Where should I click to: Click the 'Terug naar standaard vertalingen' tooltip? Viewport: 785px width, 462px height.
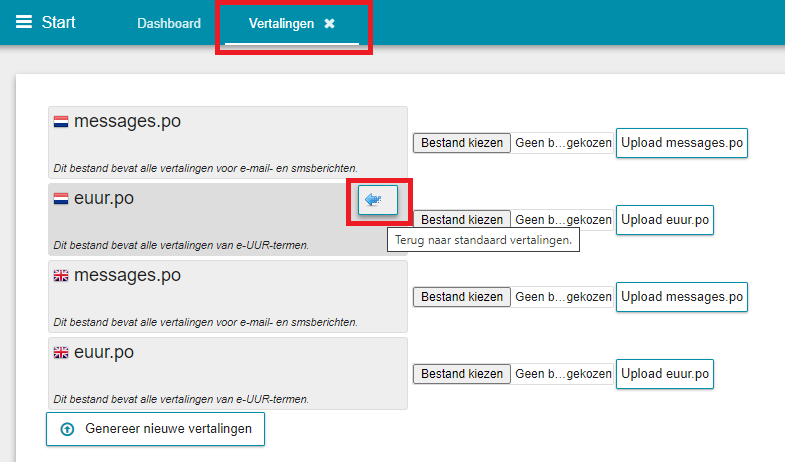(x=483, y=240)
